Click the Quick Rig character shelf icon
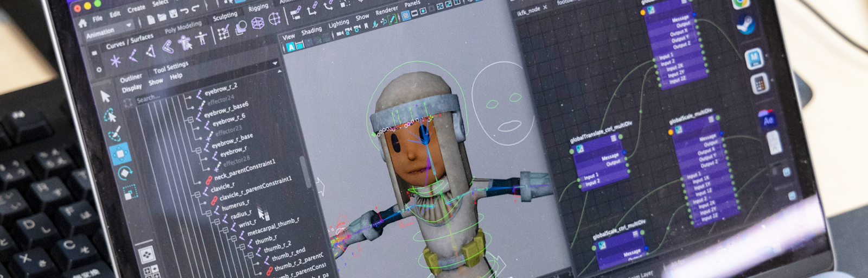Screen dimensions: 868x278 click(x=184, y=43)
